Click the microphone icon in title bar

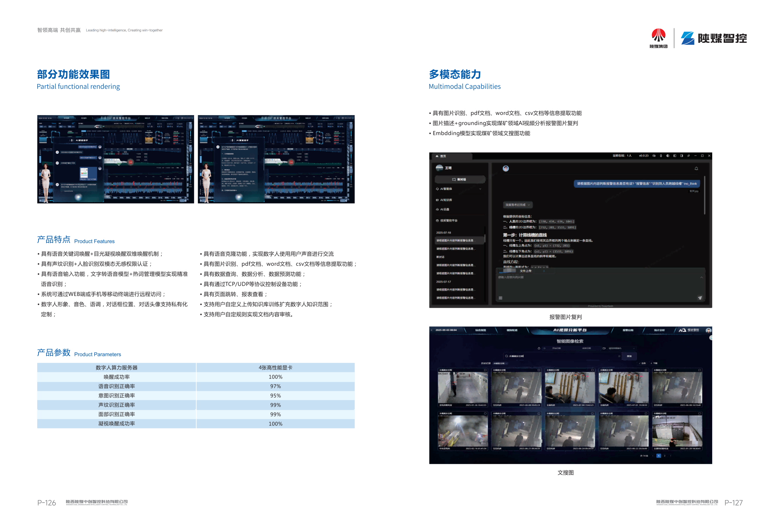[x=661, y=156]
